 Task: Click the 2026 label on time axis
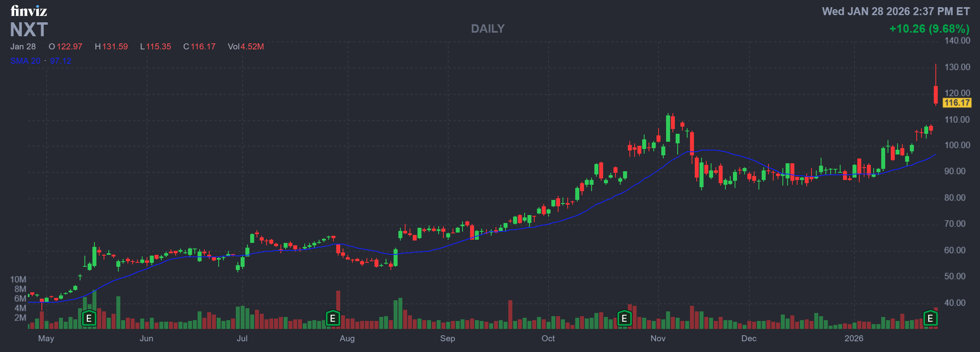coord(854,338)
